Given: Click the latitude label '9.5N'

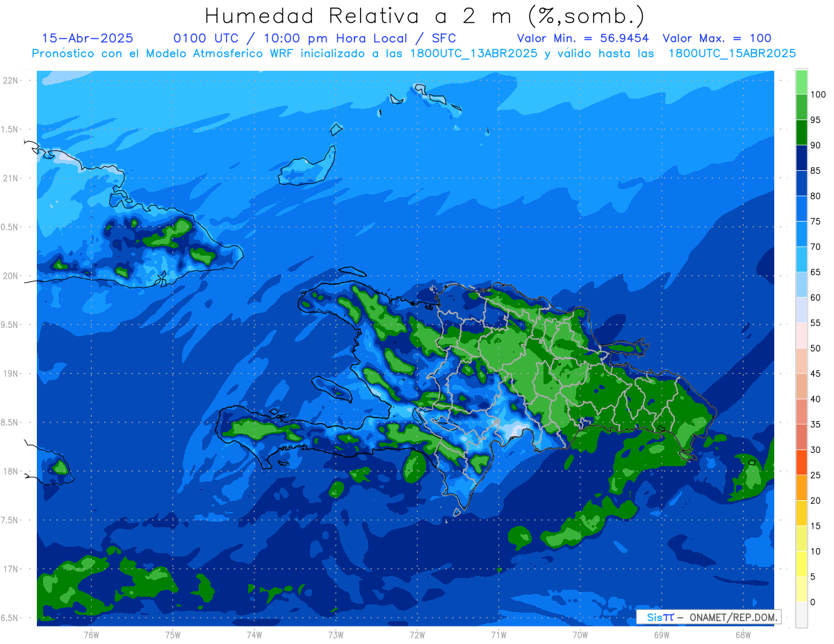Looking at the screenshot, I should (10, 324).
